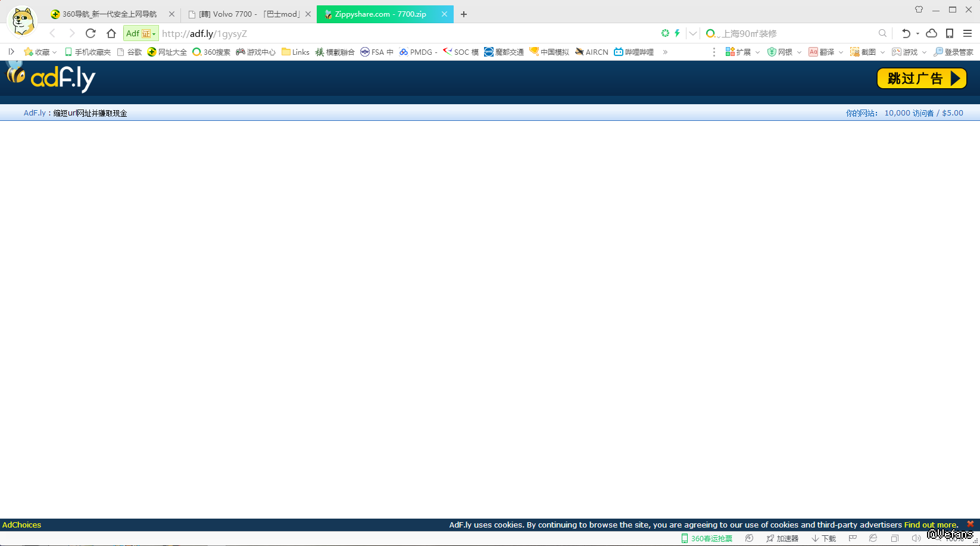
Task: Switch to the Volvo 7700 巴士mod tab
Action: pos(249,14)
